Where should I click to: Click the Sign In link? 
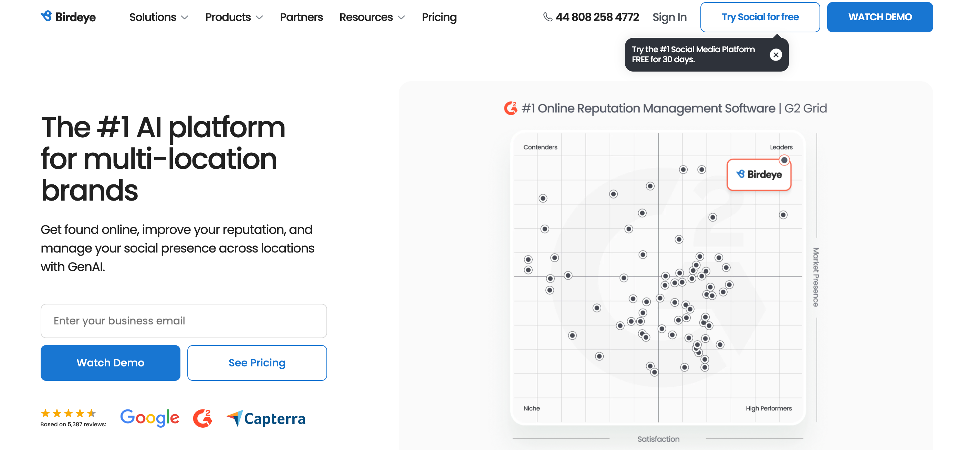669,17
